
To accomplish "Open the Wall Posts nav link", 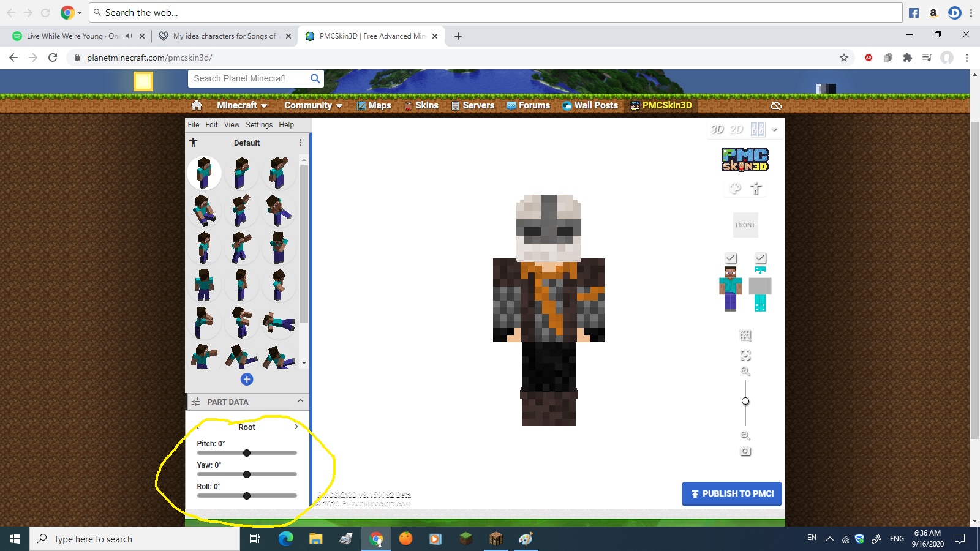I will (590, 105).
